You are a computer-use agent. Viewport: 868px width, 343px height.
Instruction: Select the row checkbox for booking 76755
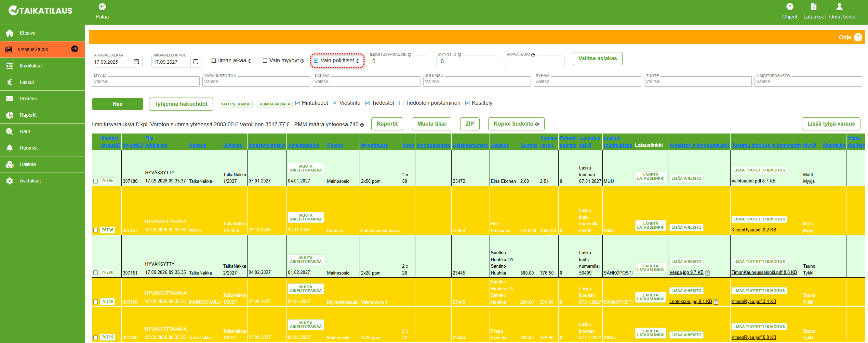pyautogui.click(x=95, y=181)
